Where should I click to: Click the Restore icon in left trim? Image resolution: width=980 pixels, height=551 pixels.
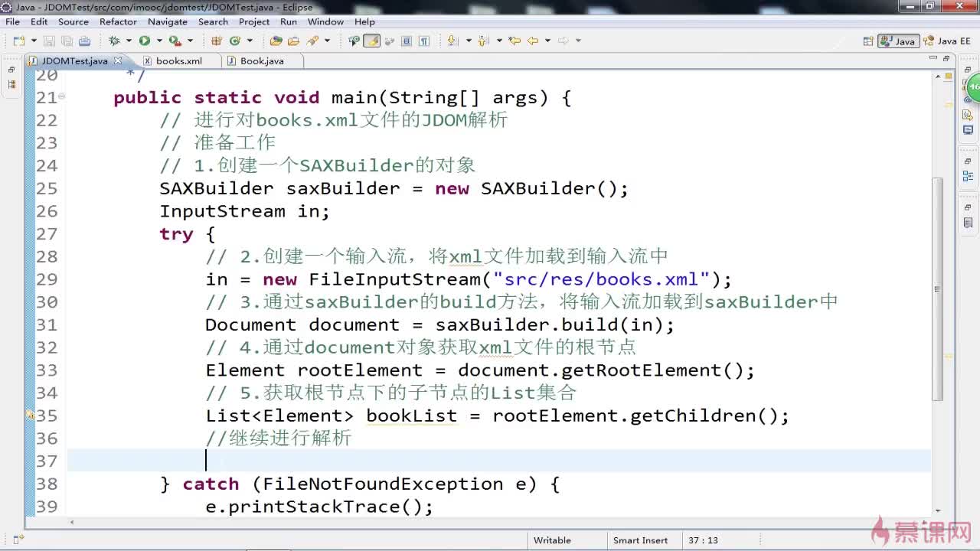[11, 70]
